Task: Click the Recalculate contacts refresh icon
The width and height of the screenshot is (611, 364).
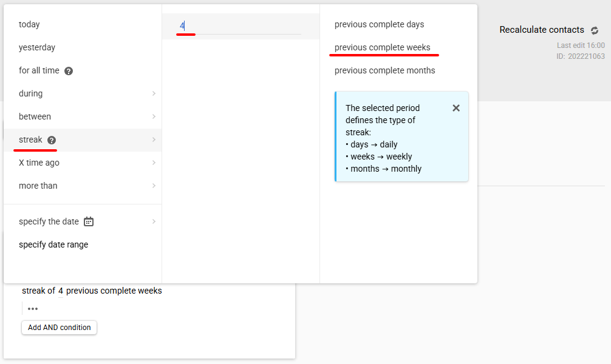Action: (x=594, y=30)
